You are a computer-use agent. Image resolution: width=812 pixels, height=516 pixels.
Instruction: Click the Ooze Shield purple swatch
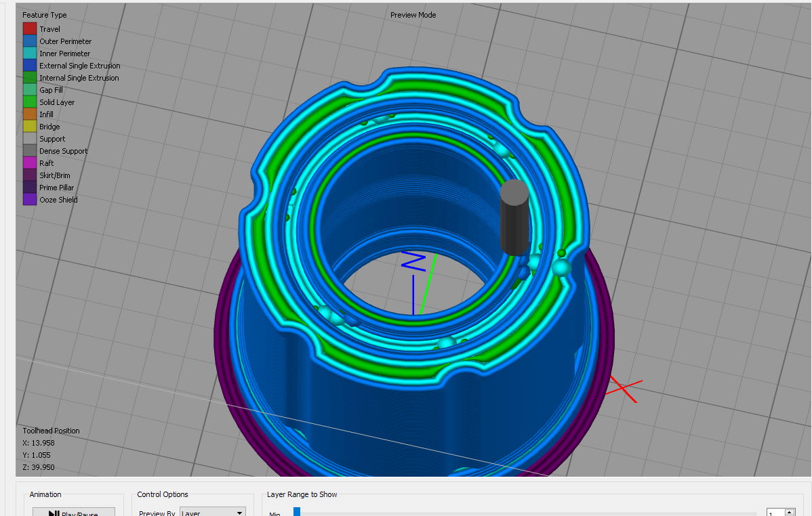(30, 200)
